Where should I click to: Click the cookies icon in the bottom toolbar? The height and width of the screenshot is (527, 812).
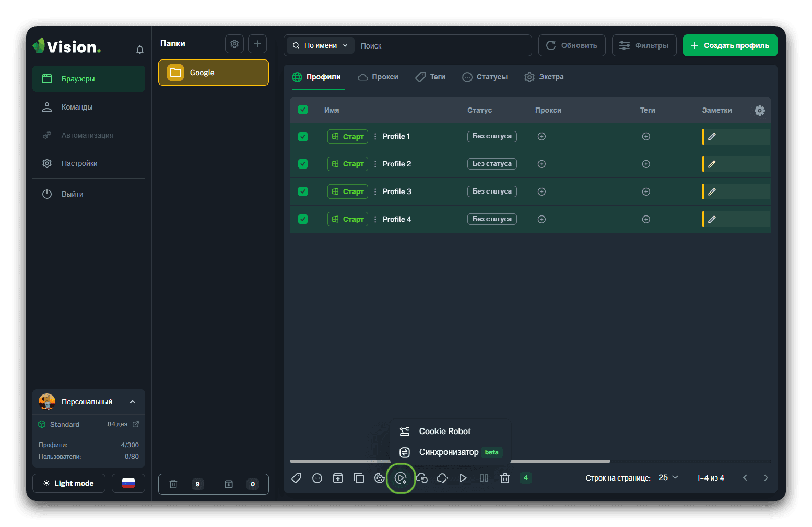coord(380,478)
